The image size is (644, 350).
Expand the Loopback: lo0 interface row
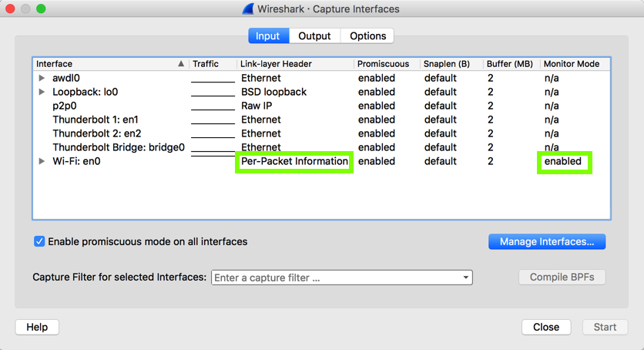42,92
